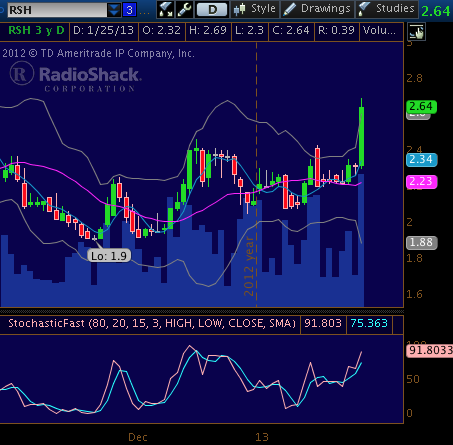This screenshot has height=445, width=453.
Task: Click the 91.803 stochastic value
Action: [x=323, y=323]
